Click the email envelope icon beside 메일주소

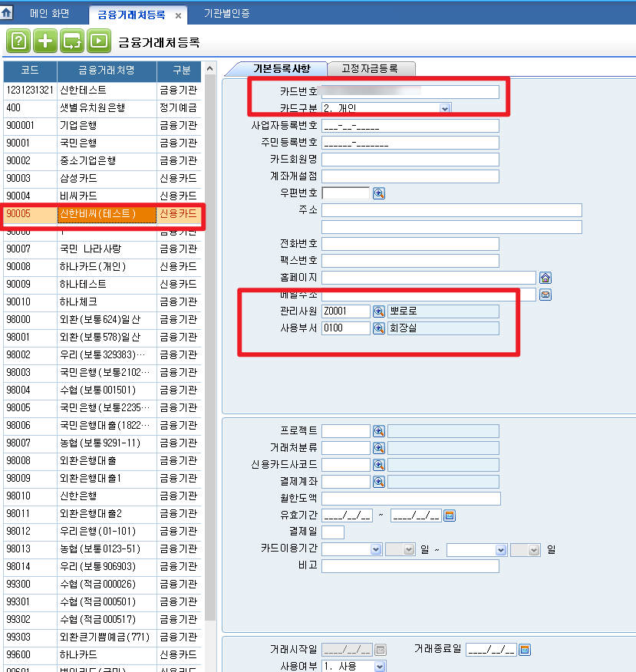coord(545,295)
